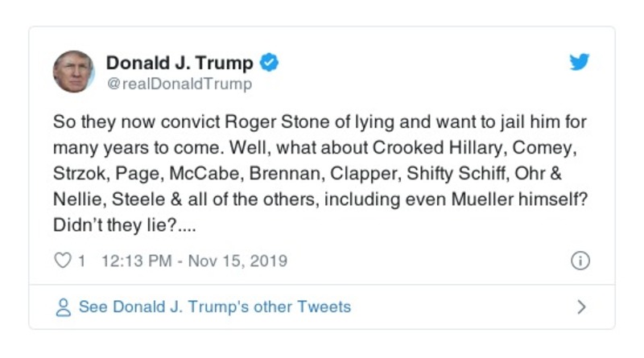Click the word 'Strzok' in the tweet

click(76, 175)
